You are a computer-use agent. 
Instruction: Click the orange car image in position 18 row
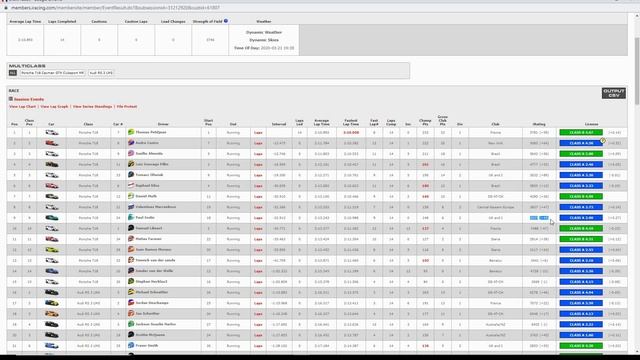[x=51, y=313]
